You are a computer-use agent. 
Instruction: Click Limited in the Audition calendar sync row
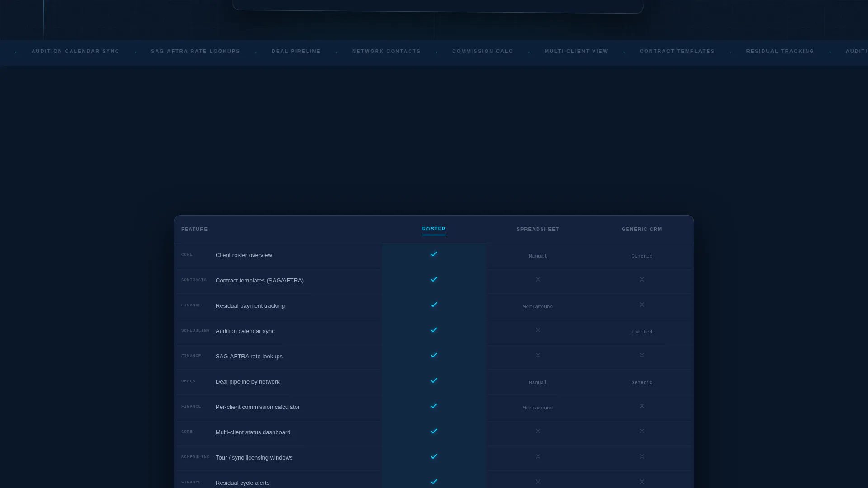point(642,332)
